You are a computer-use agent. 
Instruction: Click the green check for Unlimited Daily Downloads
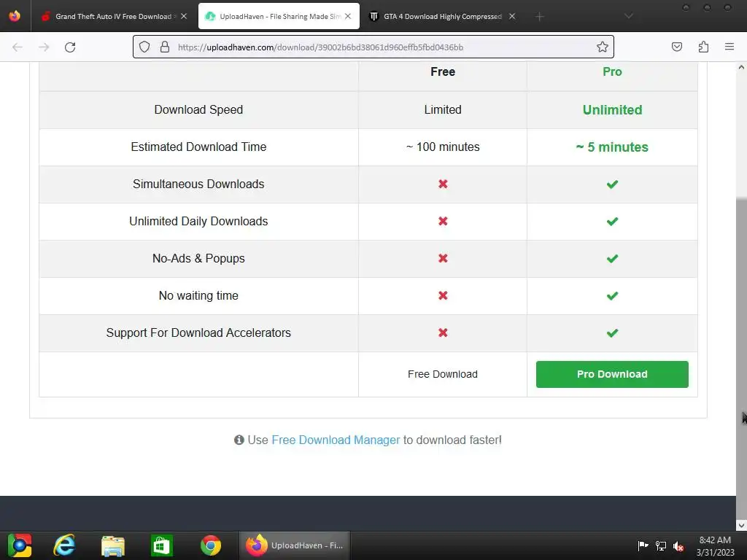612,221
